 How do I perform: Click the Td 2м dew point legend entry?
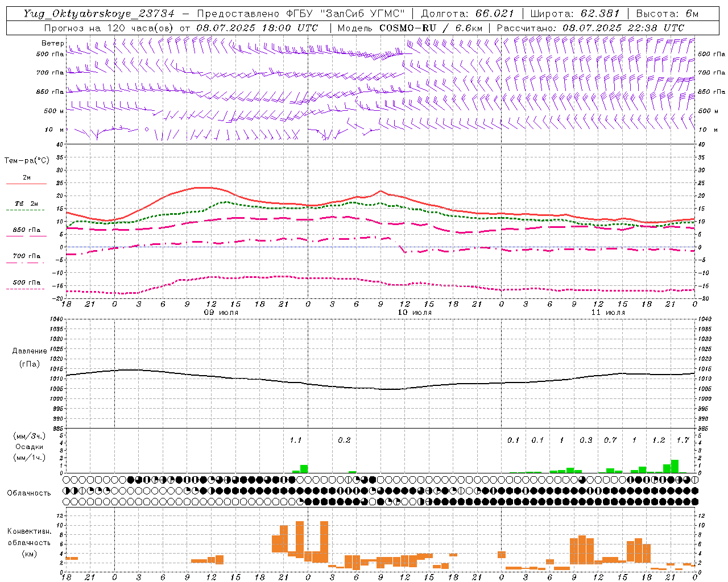(27, 203)
